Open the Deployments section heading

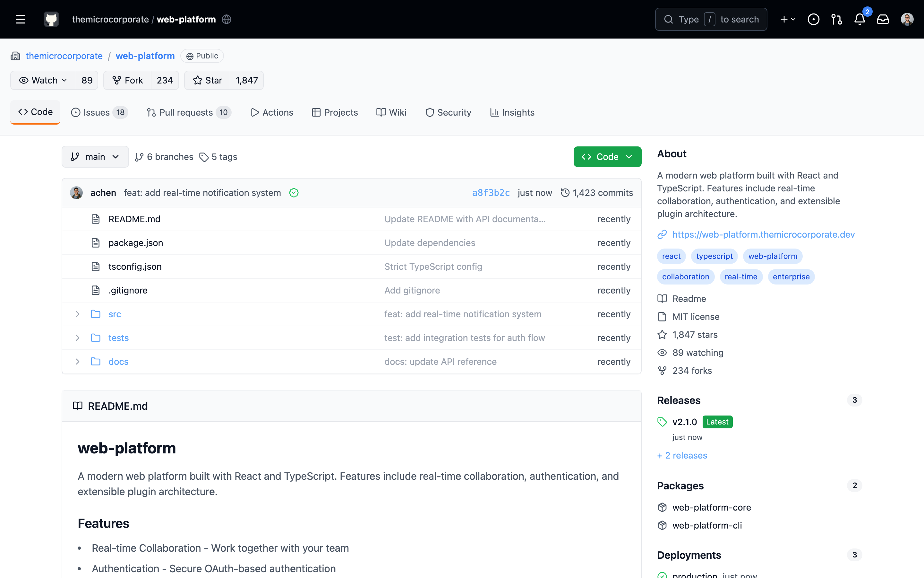pos(689,555)
